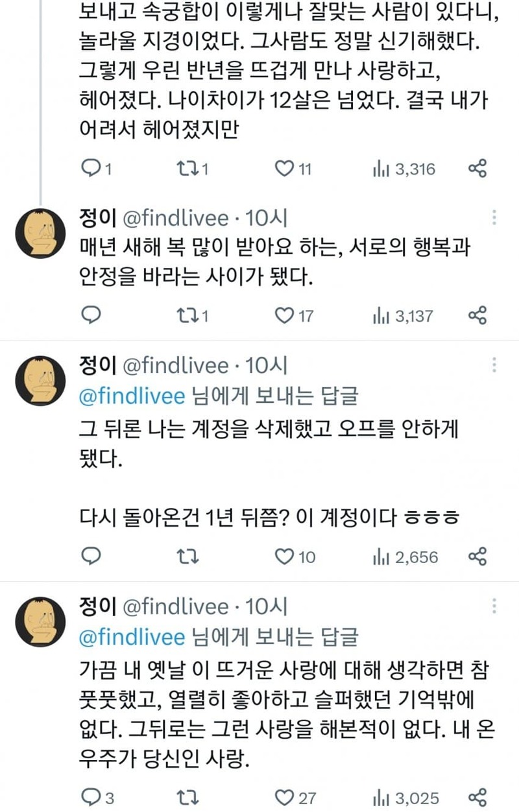Open more options on account-deleted tweet
Viewport: 519px width, 812px height.
(x=495, y=365)
